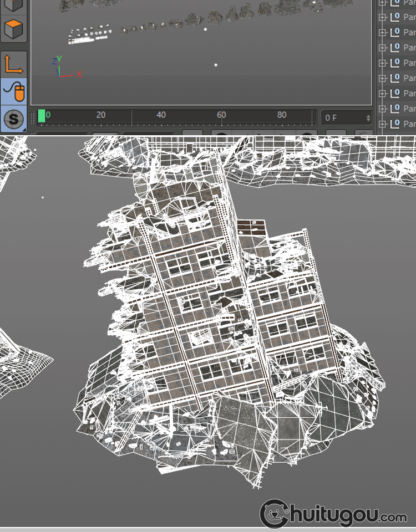Click the dotted grip left of the timeline
Image resolution: width=416 pixels, height=532 pixels.
(32, 117)
